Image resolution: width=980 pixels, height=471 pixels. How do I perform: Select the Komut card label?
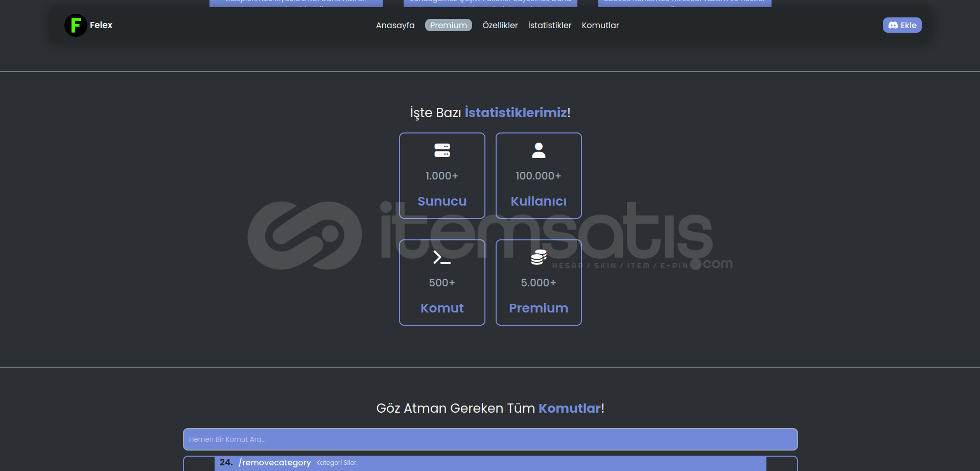click(x=442, y=308)
